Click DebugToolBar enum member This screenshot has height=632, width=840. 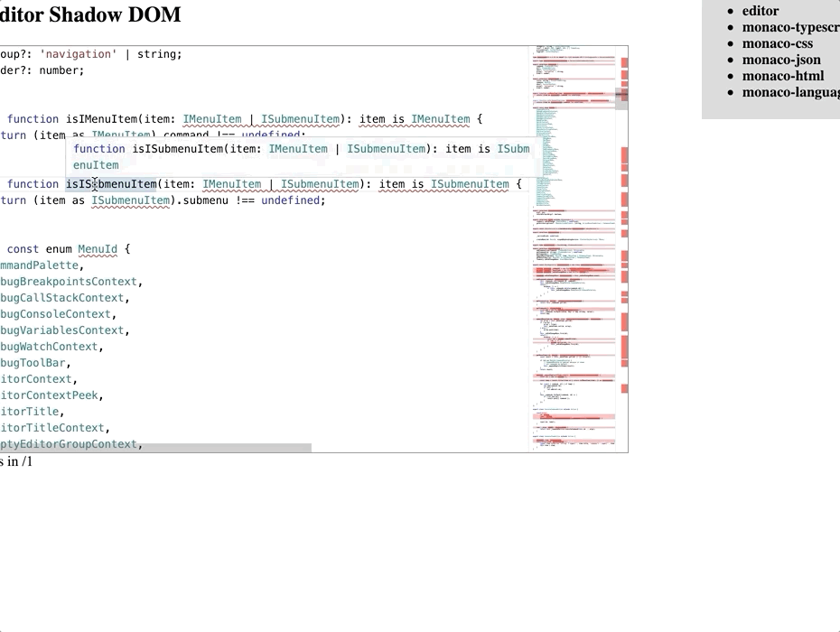33,363
